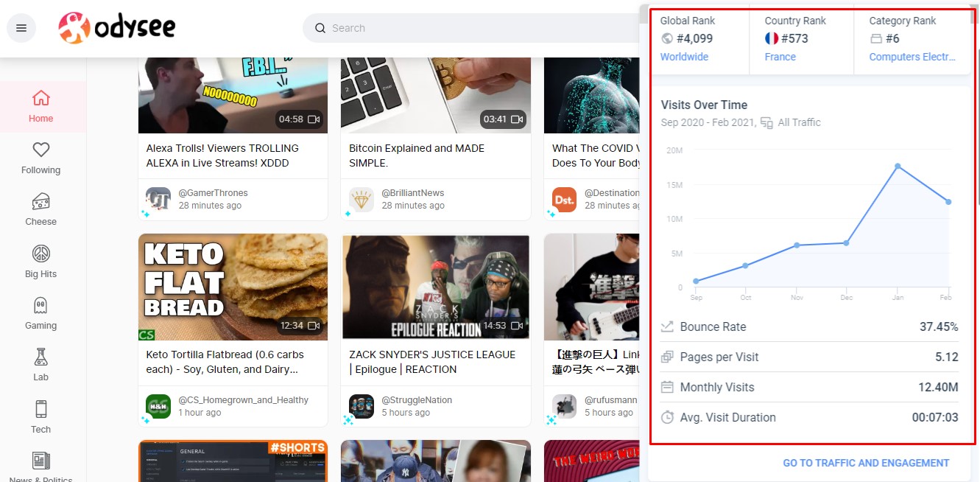Click the Odysee logo
The image size is (980, 482).
(117, 28)
